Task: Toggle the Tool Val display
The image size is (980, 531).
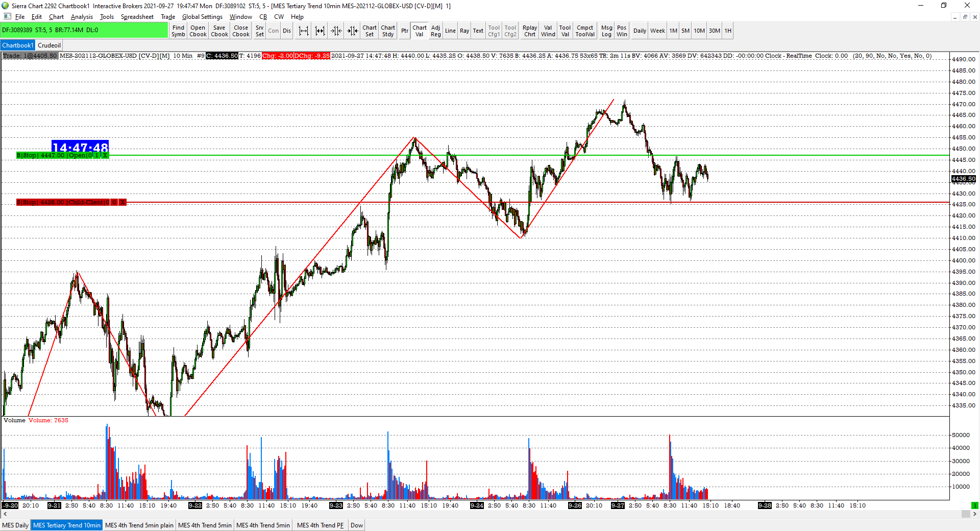Action: point(565,31)
